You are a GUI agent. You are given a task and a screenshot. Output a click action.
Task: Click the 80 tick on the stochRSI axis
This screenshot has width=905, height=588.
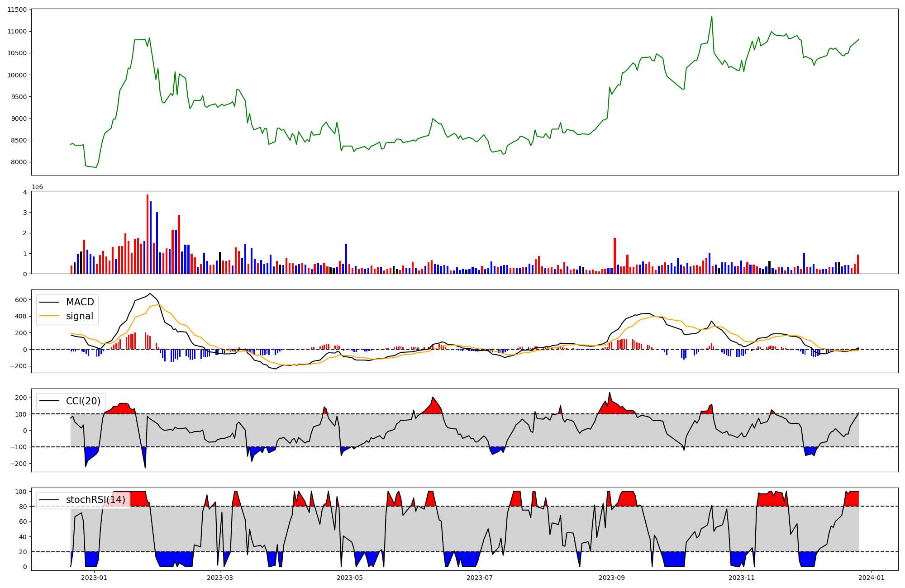point(23,507)
